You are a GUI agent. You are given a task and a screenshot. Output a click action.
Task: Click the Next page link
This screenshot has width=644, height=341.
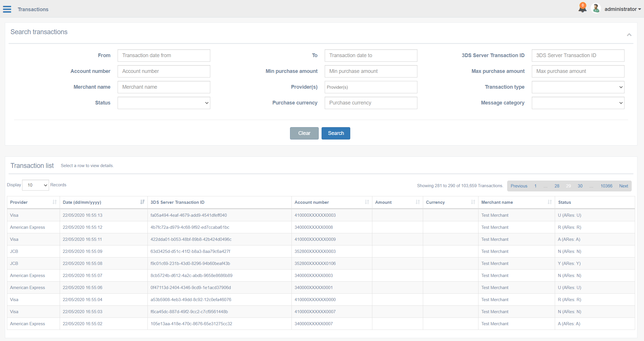623,186
